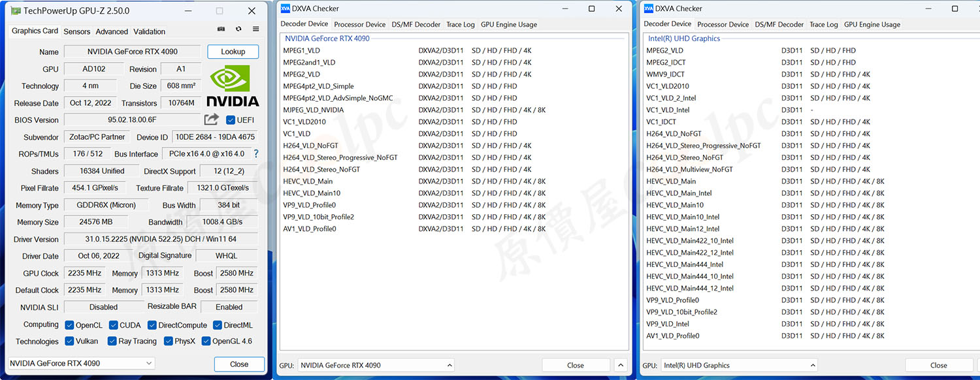This screenshot has width=980, height=380.
Task: Switch to Trace Log tab in Intel DXVA Checker
Action: click(x=824, y=25)
